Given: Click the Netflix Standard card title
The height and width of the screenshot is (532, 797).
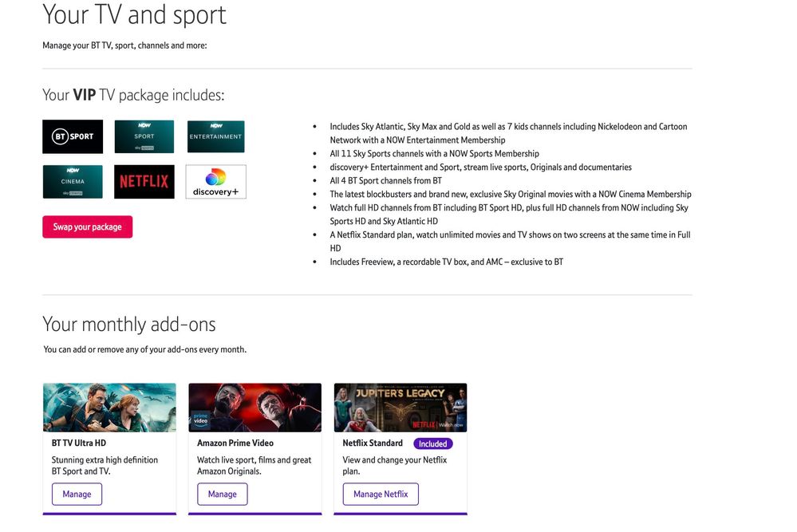Looking at the screenshot, I should (373, 443).
